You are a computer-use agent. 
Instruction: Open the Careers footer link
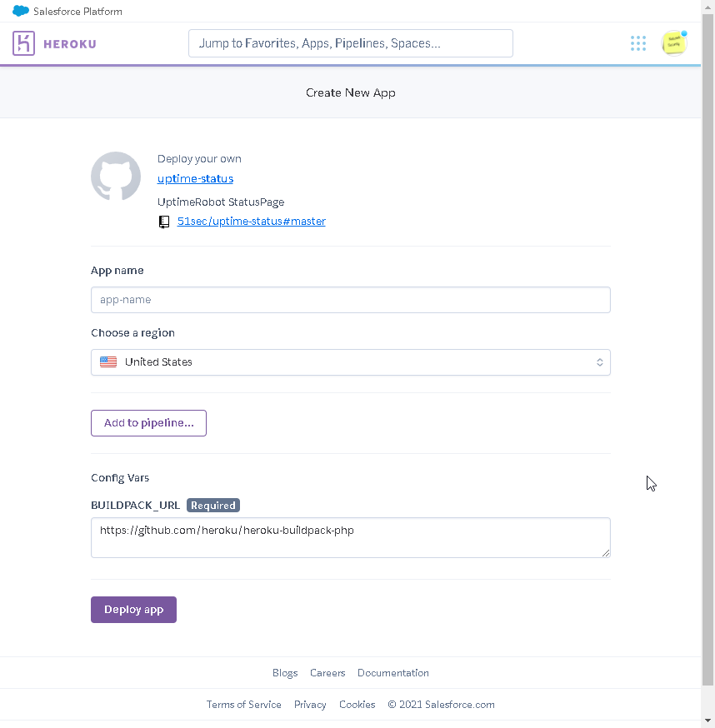pyautogui.click(x=327, y=673)
